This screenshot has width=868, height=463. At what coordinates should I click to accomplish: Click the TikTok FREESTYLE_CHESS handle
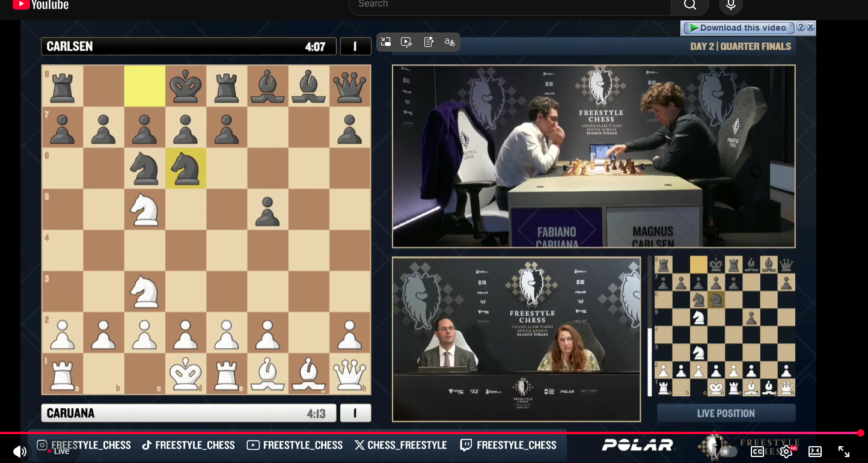point(188,445)
